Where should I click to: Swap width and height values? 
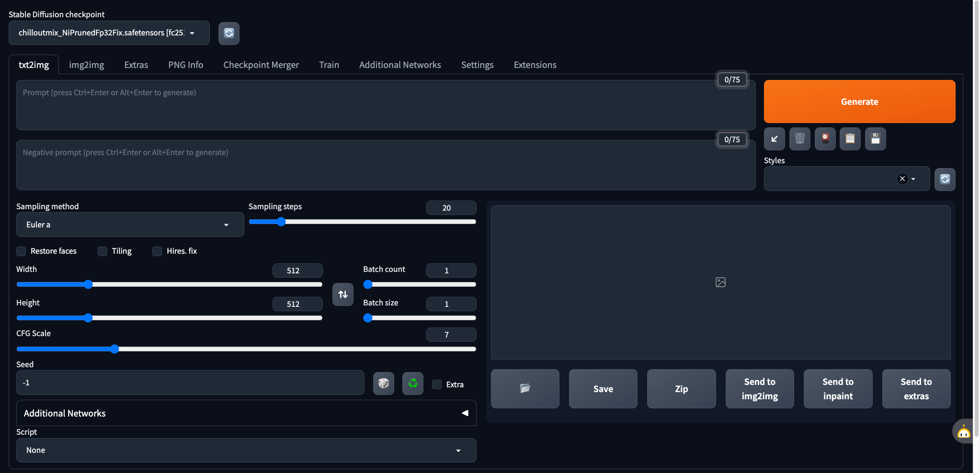click(x=343, y=294)
